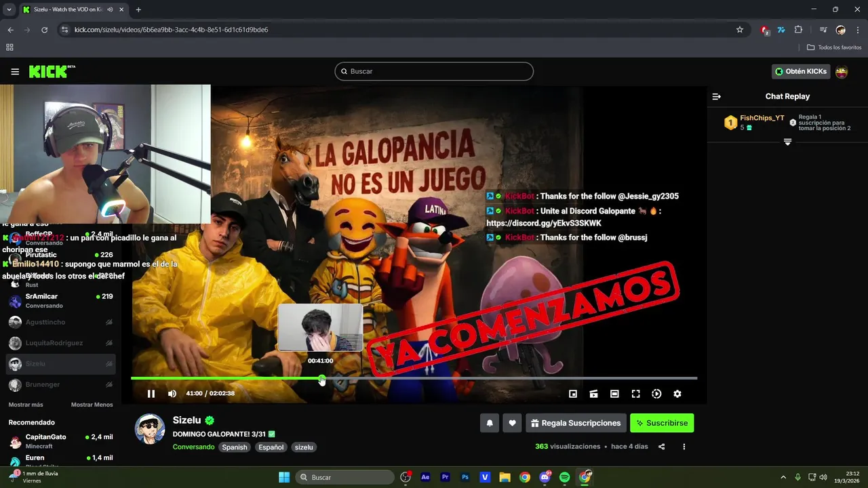Select the Spanish tag
Image resolution: width=868 pixels, height=488 pixels.
pos(235,447)
